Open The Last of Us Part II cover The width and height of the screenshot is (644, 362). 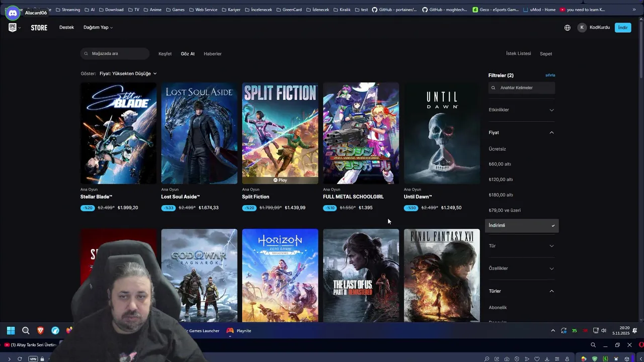point(361,276)
